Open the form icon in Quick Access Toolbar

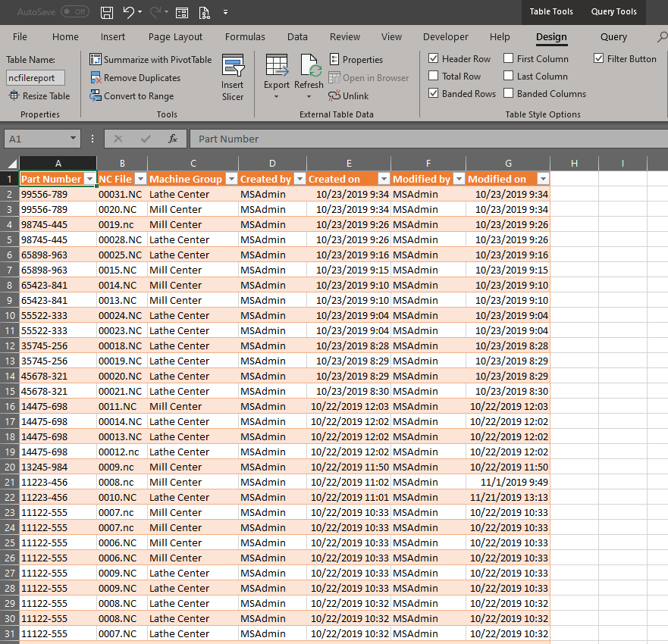(182, 13)
